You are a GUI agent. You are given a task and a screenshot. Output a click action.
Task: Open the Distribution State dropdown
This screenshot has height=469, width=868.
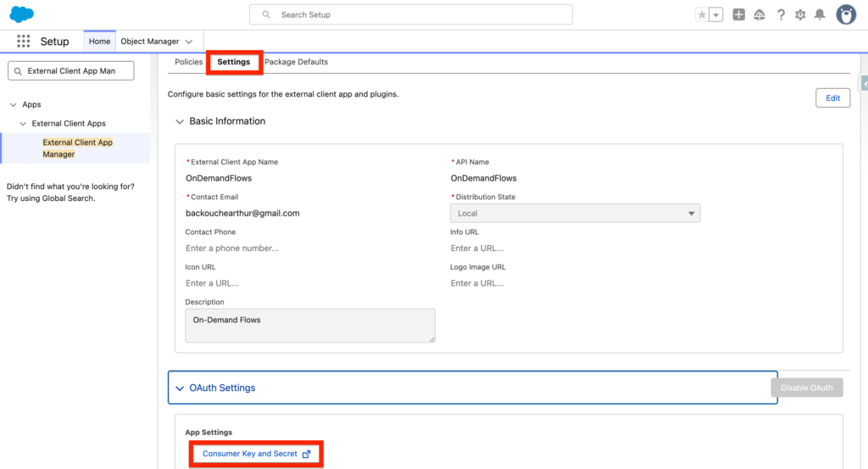[575, 214]
